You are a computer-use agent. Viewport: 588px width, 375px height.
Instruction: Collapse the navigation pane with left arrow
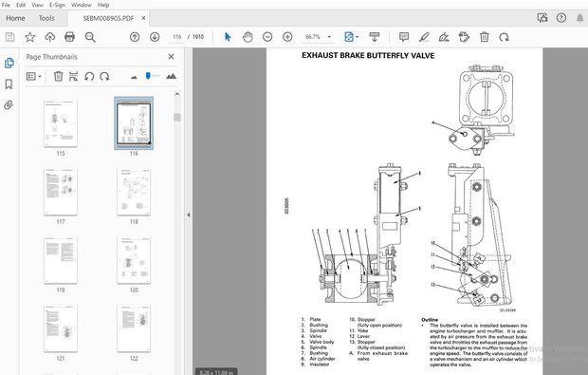tap(188, 215)
